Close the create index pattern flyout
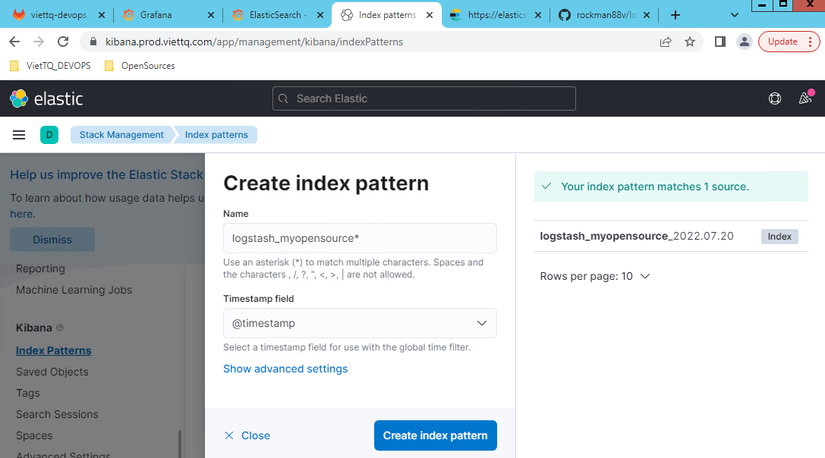The image size is (825, 458). (247, 435)
